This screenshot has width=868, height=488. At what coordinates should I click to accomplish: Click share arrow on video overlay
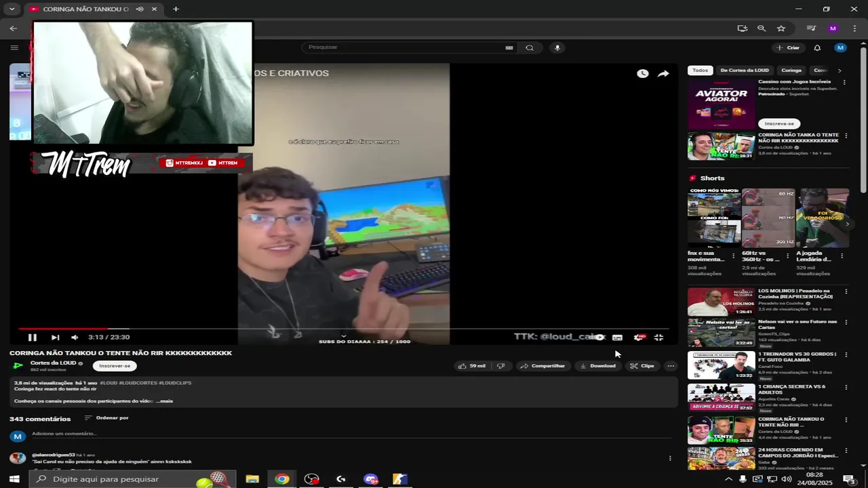click(663, 73)
